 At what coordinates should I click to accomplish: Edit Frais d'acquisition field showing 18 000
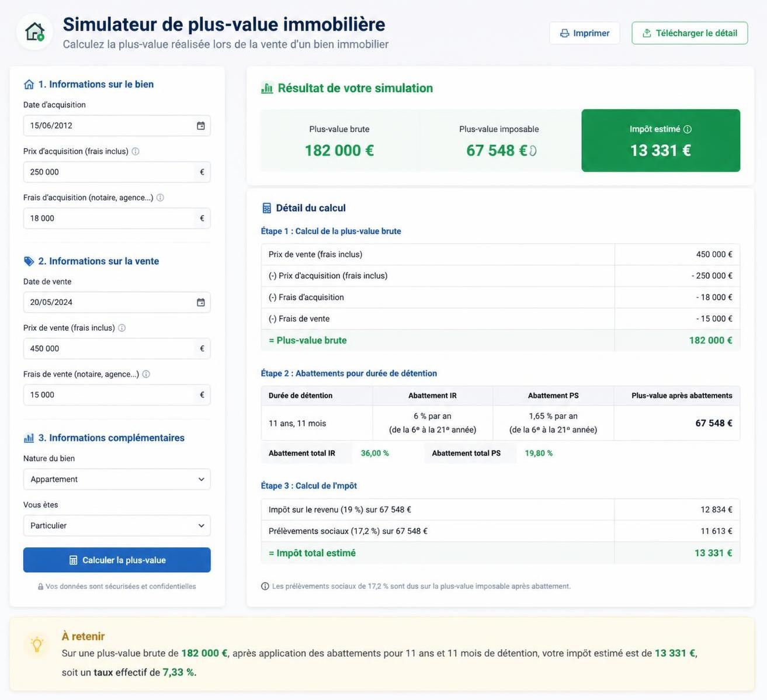click(x=117, y=218)
